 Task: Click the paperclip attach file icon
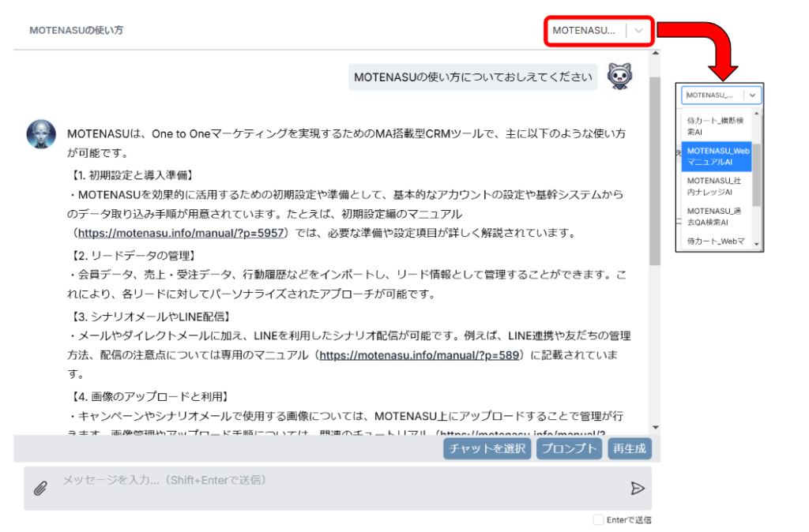click(40, 488)
